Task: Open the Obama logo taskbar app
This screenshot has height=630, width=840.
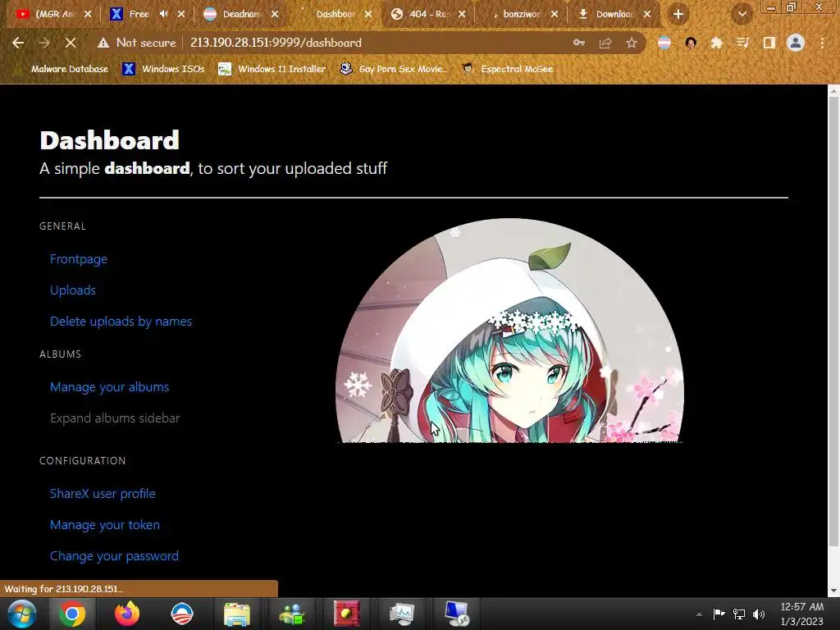Action: [181, 614]
